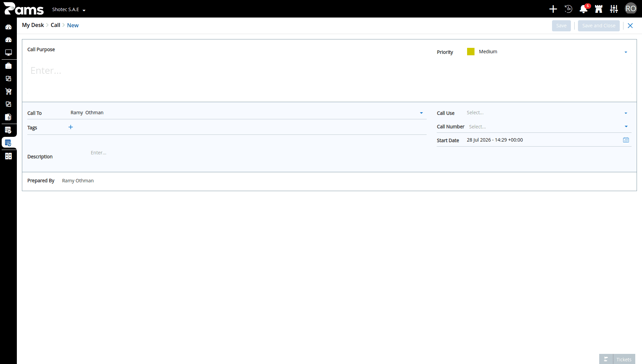Open the Start Date calendar picker
The image size is (642, 364).
626,140
